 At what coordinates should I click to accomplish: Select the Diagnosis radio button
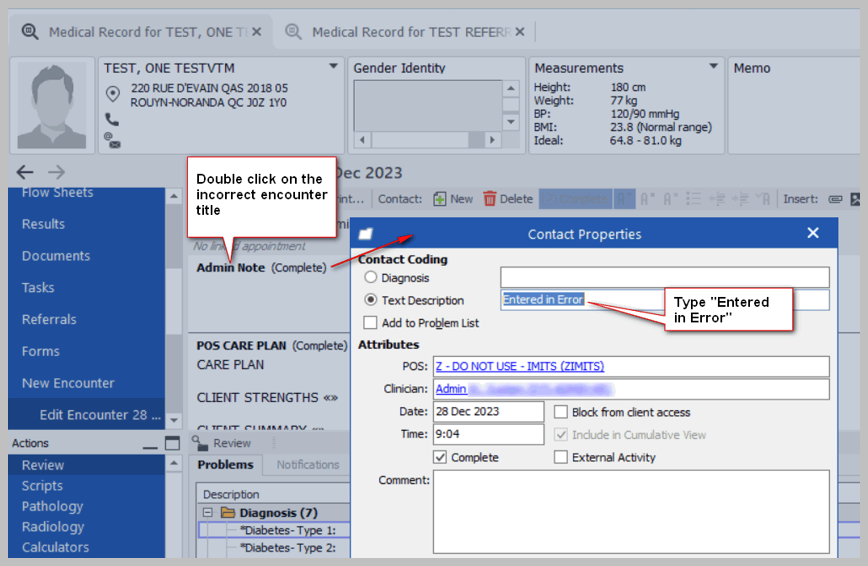[x=371, y=278]
